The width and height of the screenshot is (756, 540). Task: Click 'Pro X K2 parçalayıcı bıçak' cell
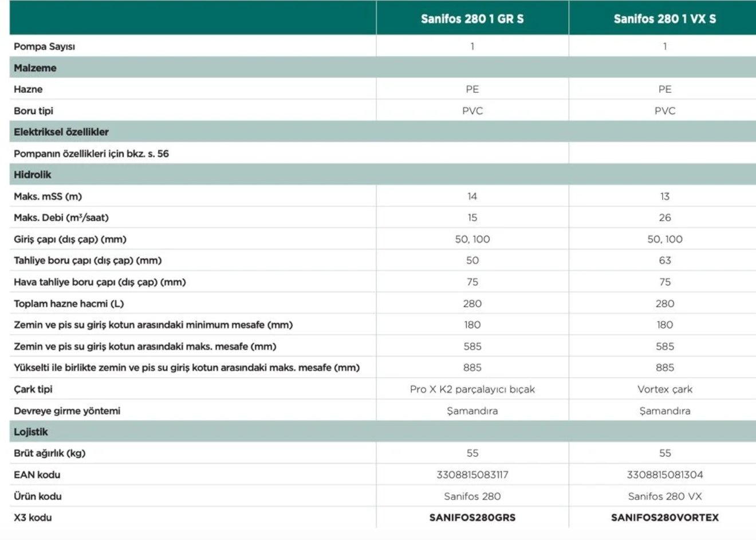[x=472, y=389]
